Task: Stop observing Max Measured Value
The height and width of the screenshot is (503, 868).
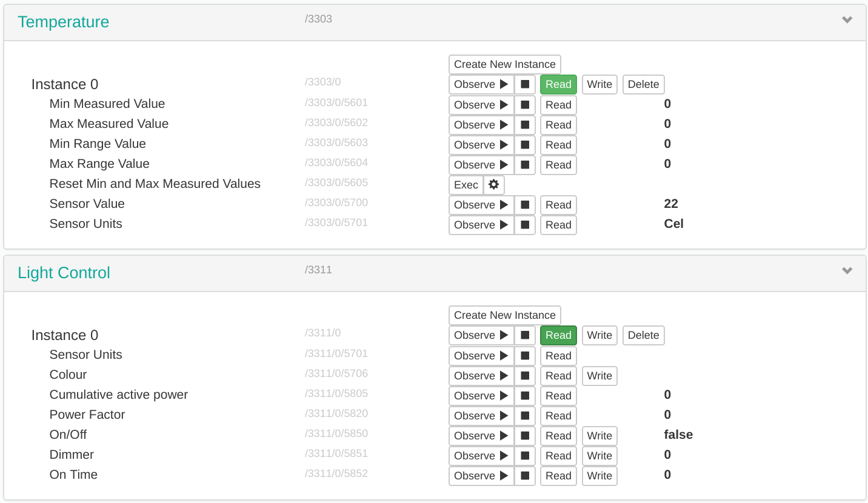Action: click(525, 125)
